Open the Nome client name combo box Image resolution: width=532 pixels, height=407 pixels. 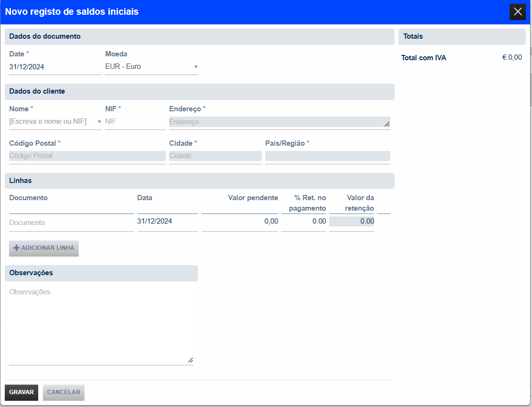tap(55, 121)
